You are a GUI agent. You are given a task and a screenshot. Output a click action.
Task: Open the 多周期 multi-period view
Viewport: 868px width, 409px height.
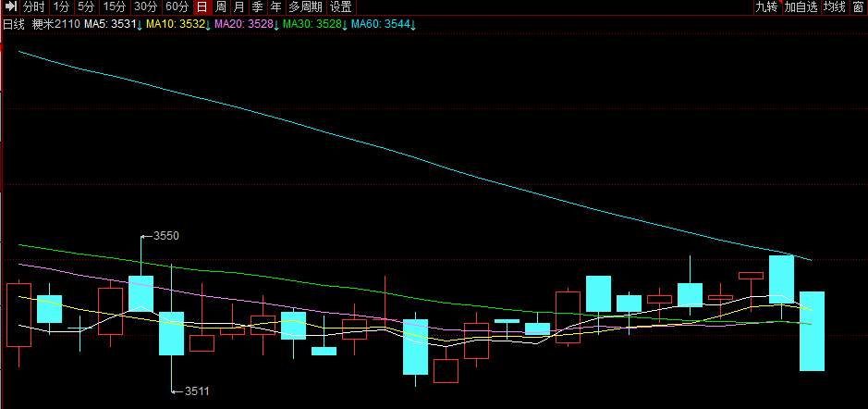click(x=305, y=7)
